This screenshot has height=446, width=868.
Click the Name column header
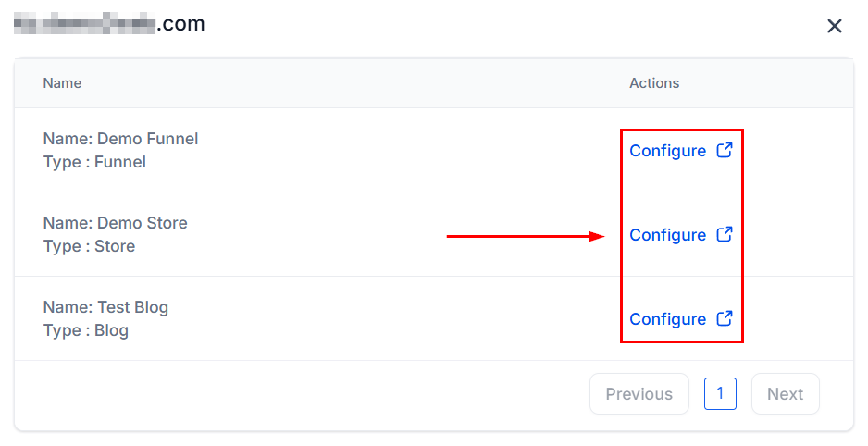click(x=63, y=83)
